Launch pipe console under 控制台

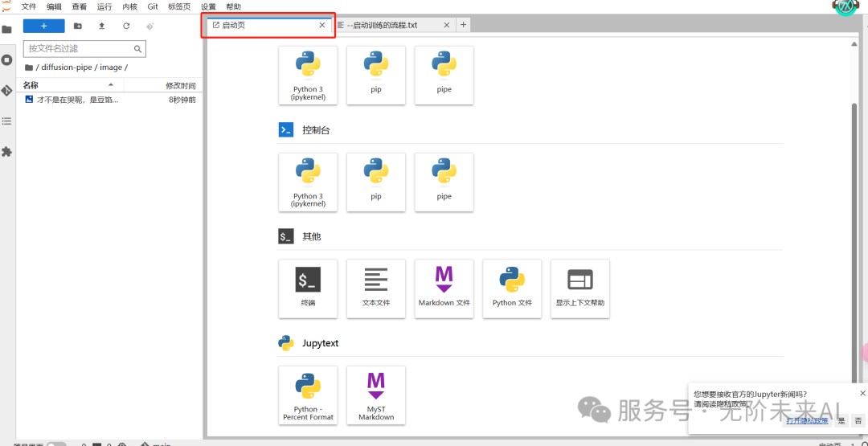coord(444,182)
